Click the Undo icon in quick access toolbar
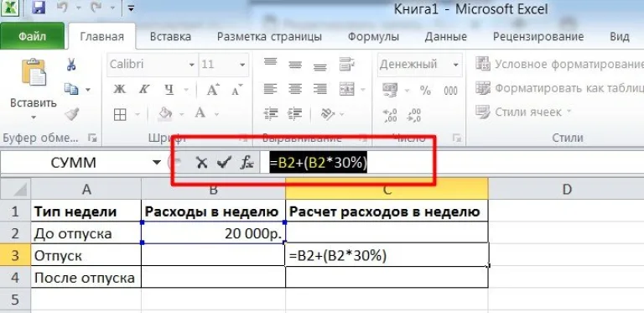This screenshot has height=313, width=644. coord(62,8)
